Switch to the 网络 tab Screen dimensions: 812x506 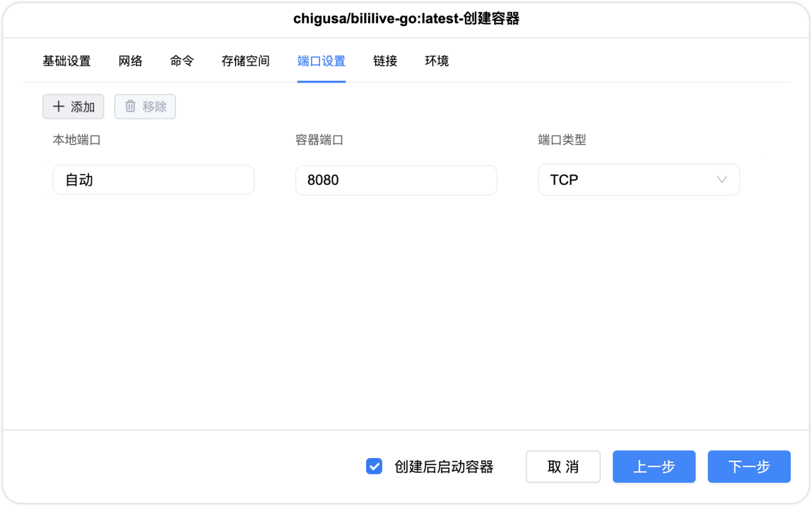[x=130, y=61]
